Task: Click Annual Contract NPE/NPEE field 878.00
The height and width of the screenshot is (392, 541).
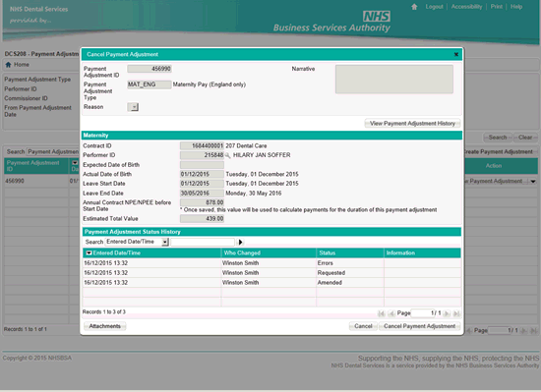Action: pos(202,202)
